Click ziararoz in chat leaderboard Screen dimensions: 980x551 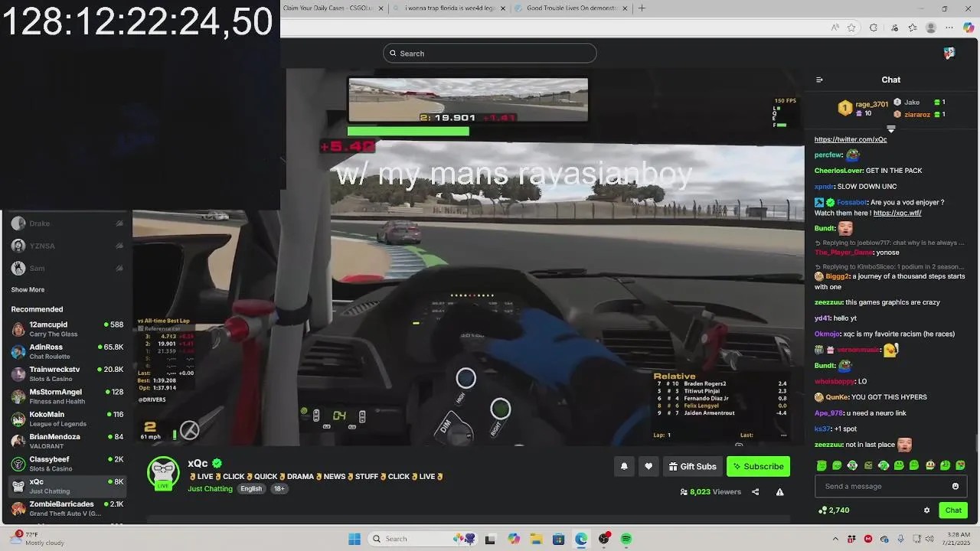coord(917,115)
